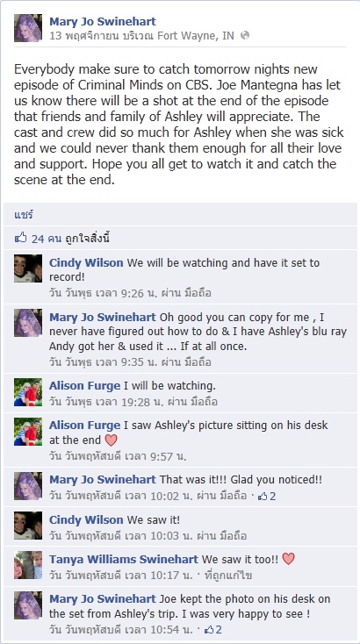Click like count on 'That was it!!!' comment
The image size is (360, 644).
267,496
